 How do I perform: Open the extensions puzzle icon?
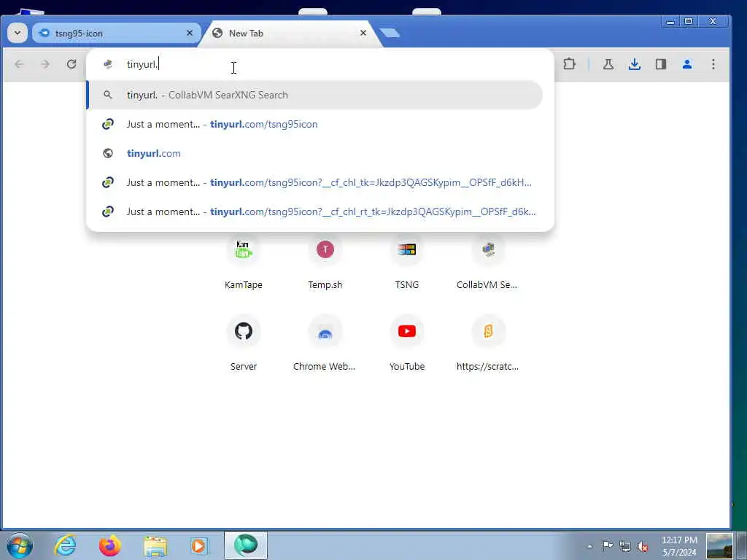coord(569,64)
